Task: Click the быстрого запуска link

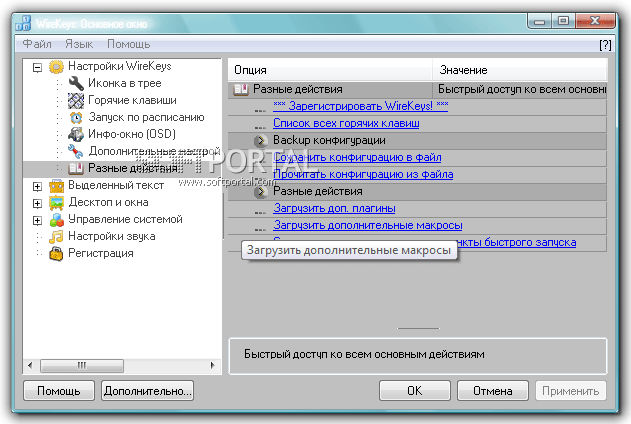Action: 517,242
